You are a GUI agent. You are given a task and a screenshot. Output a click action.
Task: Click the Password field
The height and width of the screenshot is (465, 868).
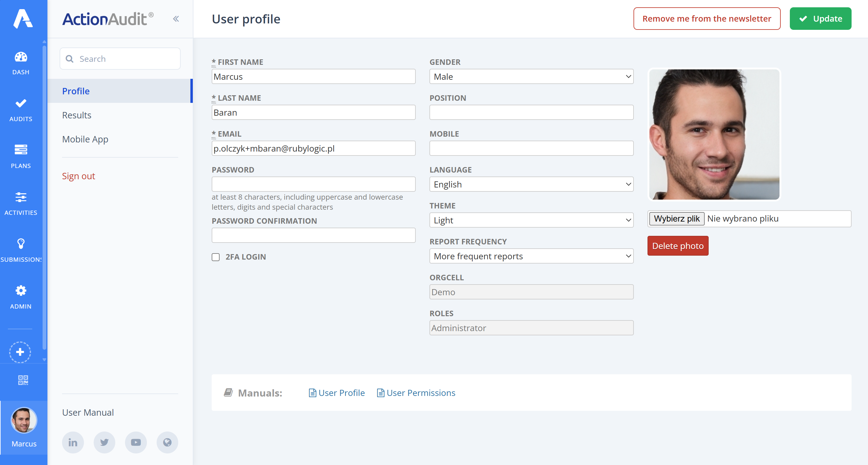[x=313, y=184]
